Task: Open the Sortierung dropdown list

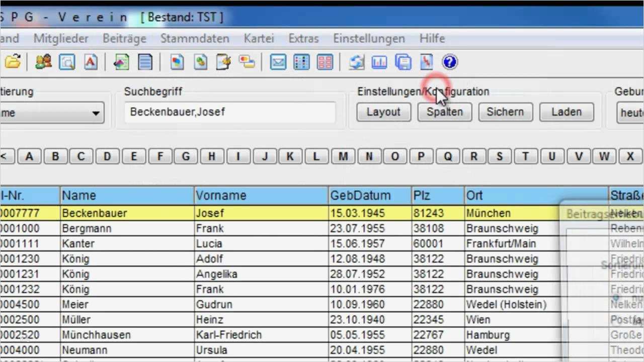Action: click(95, 113)
